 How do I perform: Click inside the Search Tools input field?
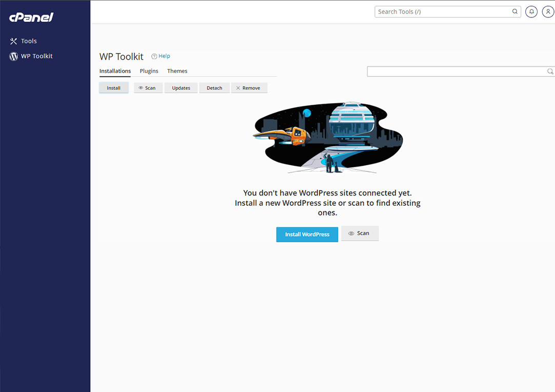(x=441, y=11)
